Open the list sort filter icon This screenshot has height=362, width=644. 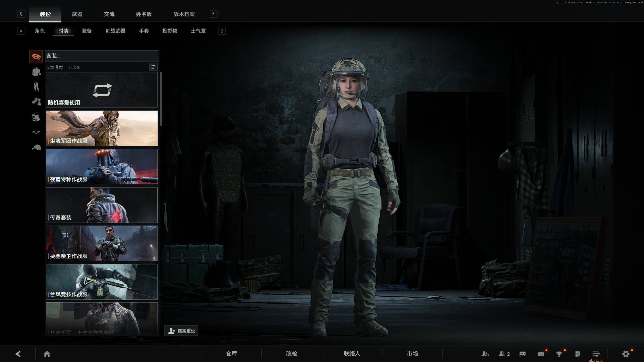pyautogui.click(x=153, y=67)
